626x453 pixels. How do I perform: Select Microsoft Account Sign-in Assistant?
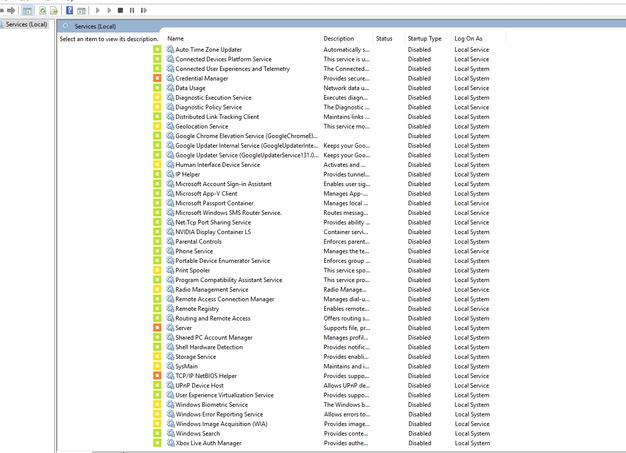[224, 184]
